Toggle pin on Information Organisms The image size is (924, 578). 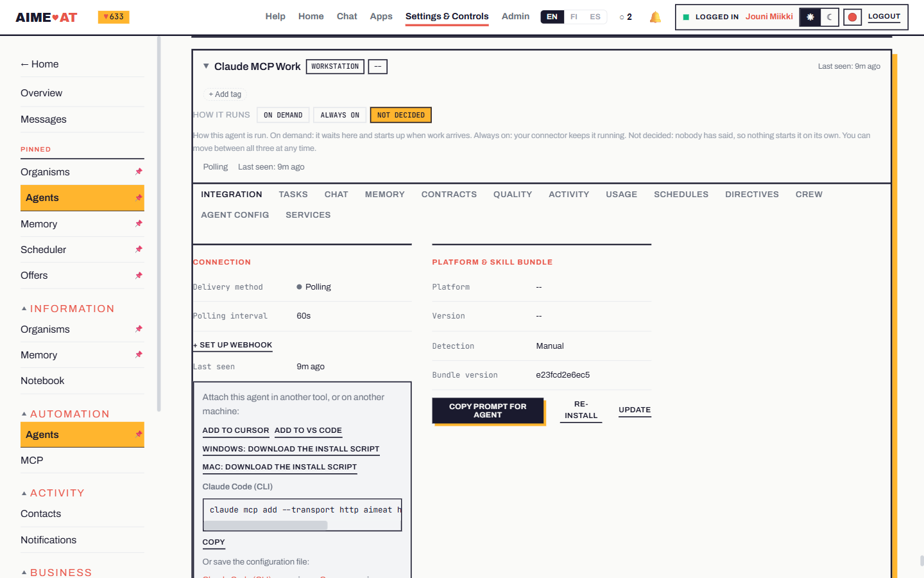point(139,329)
